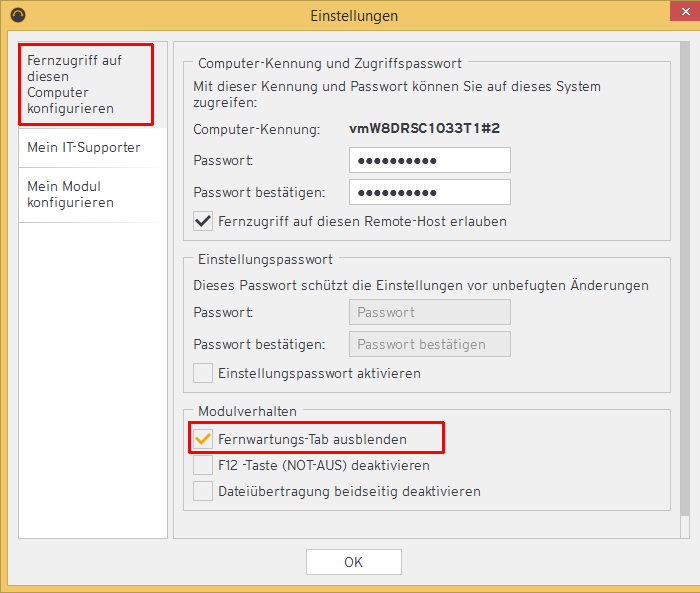The width and height of the screenshot is (700, 593).
Task: Enable 'Dateiübertragung beidseitig deaktivieren' option
Action: click(203, 491)
